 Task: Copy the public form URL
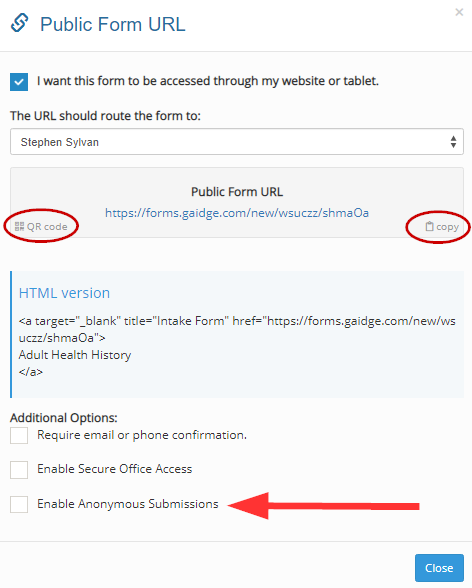pyautogui.click(x=442, y=226)
